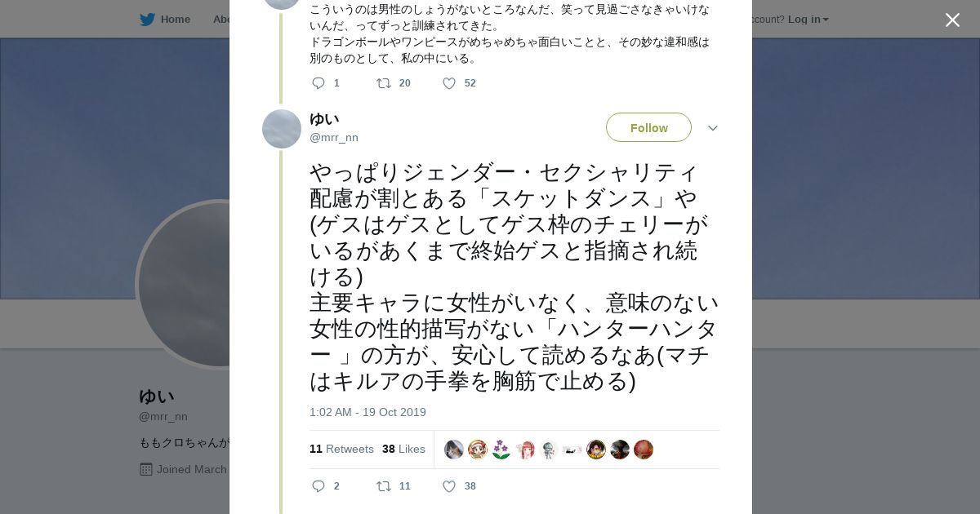Expand the chevron menu beside Follow
This screenshot has width=980, height=514.
click(712, 128)
